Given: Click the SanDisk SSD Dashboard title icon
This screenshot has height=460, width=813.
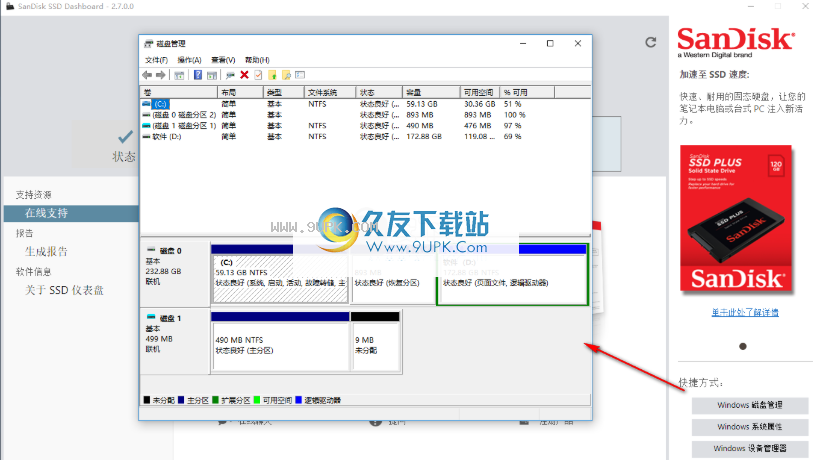Looking at the screenshot, I should (x=9, y=6).
